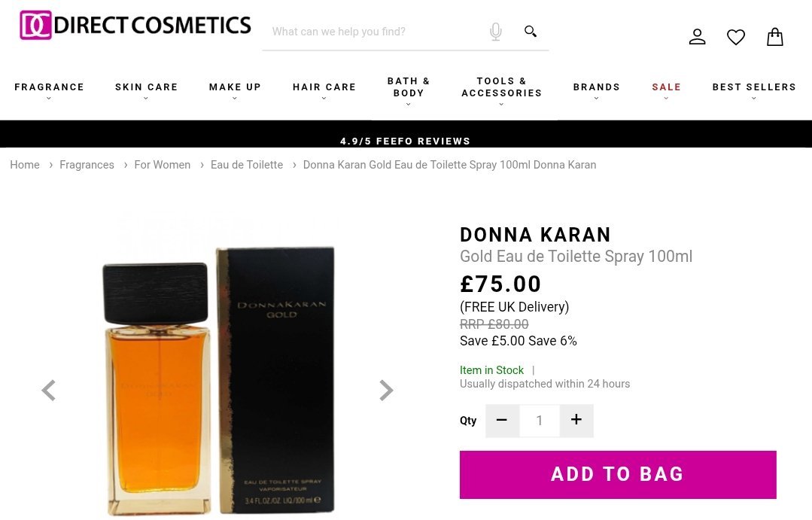The image size is (812, 520).
Task: Click the search magnifier icon
Action: click(x=531, y=32)
